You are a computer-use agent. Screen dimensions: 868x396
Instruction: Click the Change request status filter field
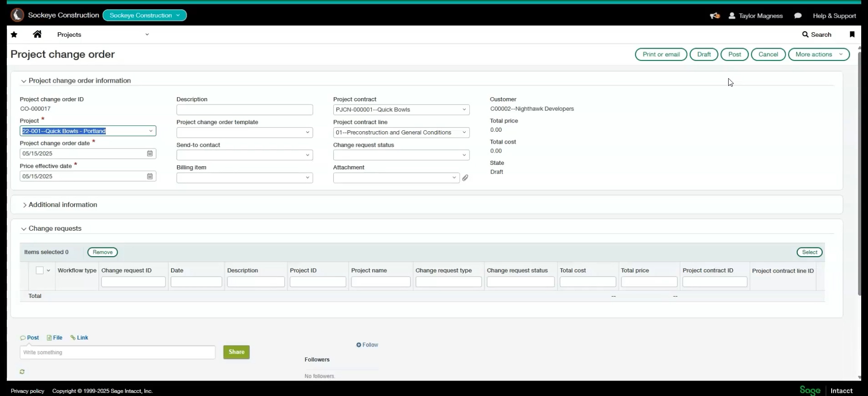pos(521,282)
